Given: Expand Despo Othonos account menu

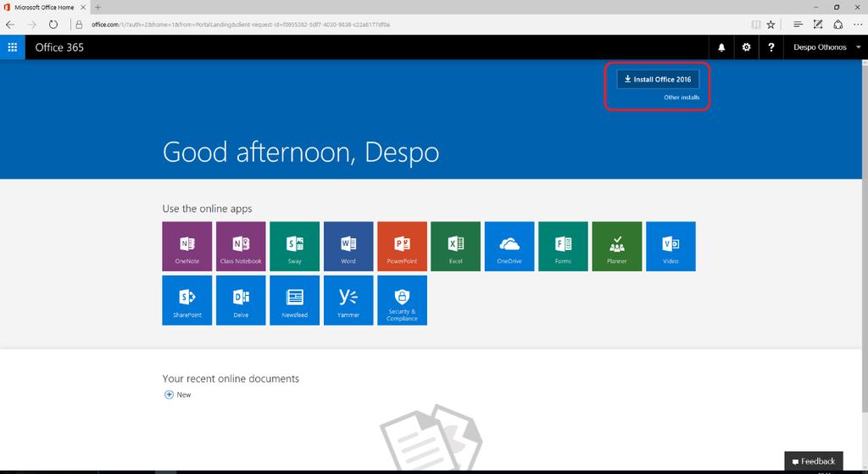Looking at the screenshot, I should pyautogui.click(x=827, y=47).
